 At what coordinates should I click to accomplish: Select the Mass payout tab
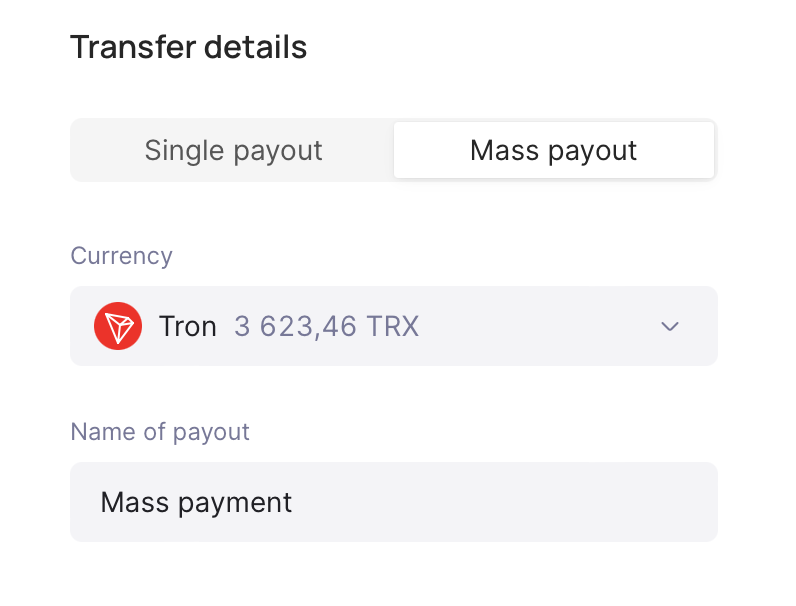tap(553, 151)
